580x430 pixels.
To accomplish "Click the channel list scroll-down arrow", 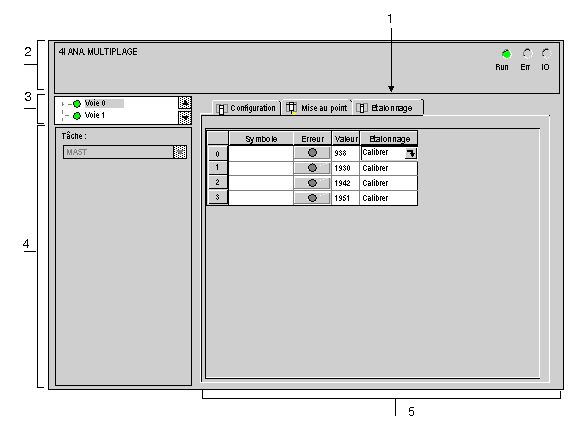I will click(185, 118).
